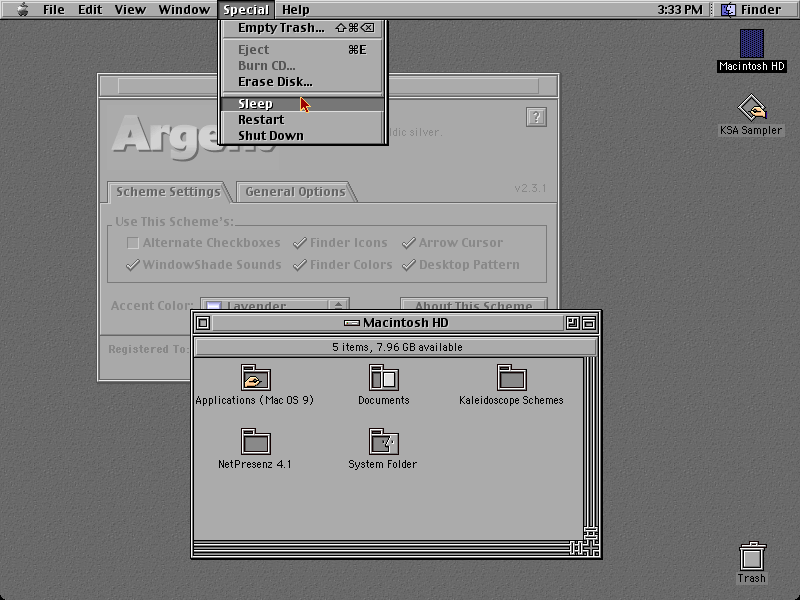Choose Erase Disk from Special menu
800x600 pixels.
click(303, 82)
